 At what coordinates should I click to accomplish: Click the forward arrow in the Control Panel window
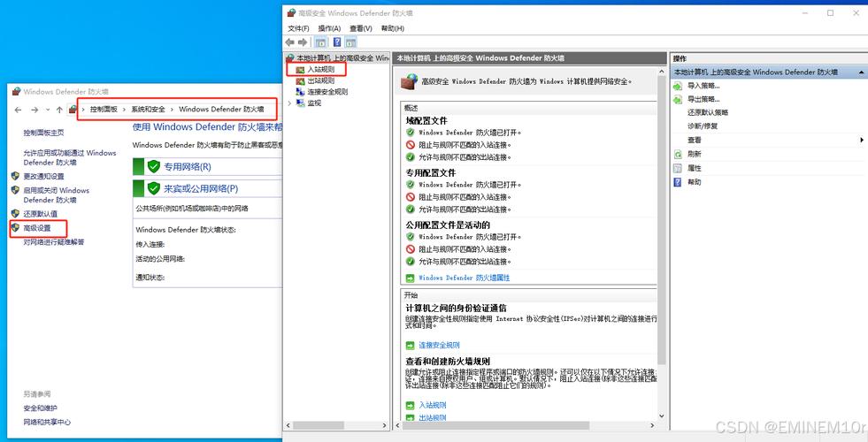click(35, 110)
